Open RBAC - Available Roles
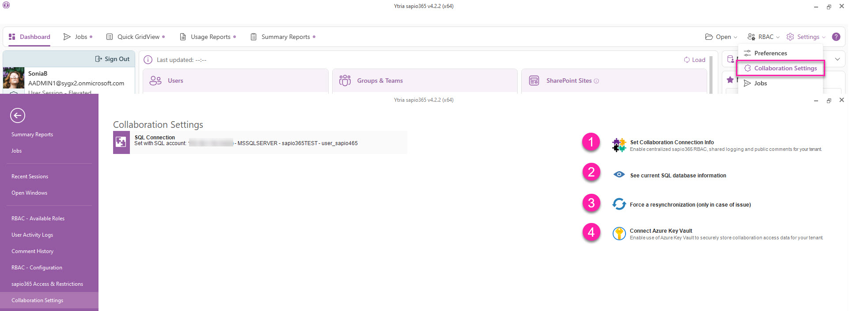The height and width of the screenshot is (311, 868). pyautogui.click(x=38, y=219)
